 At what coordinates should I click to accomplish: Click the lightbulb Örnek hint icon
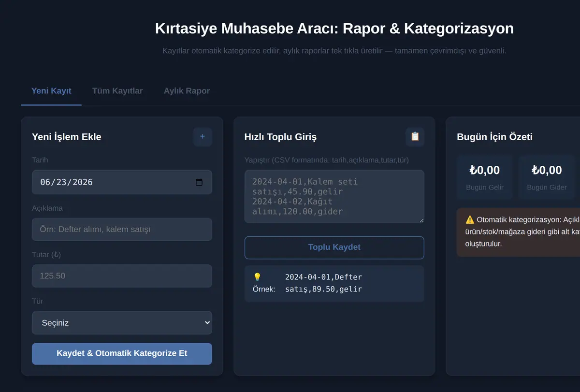[257, 277]
